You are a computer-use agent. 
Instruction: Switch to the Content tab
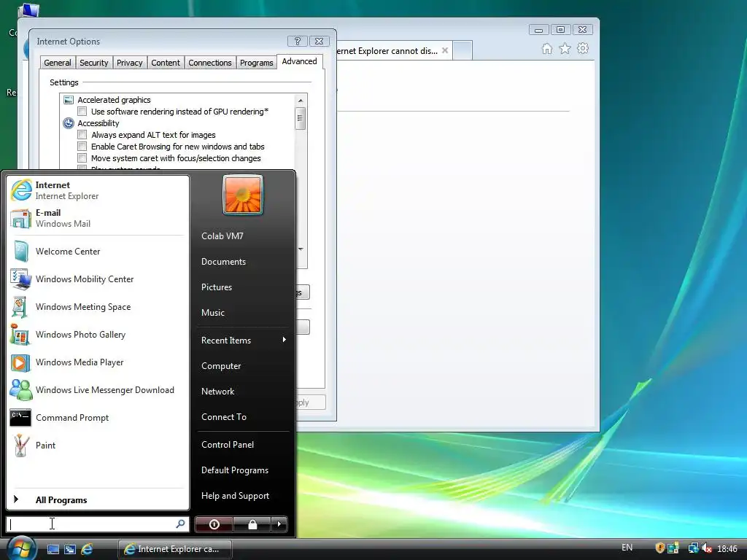click(166, 63)
